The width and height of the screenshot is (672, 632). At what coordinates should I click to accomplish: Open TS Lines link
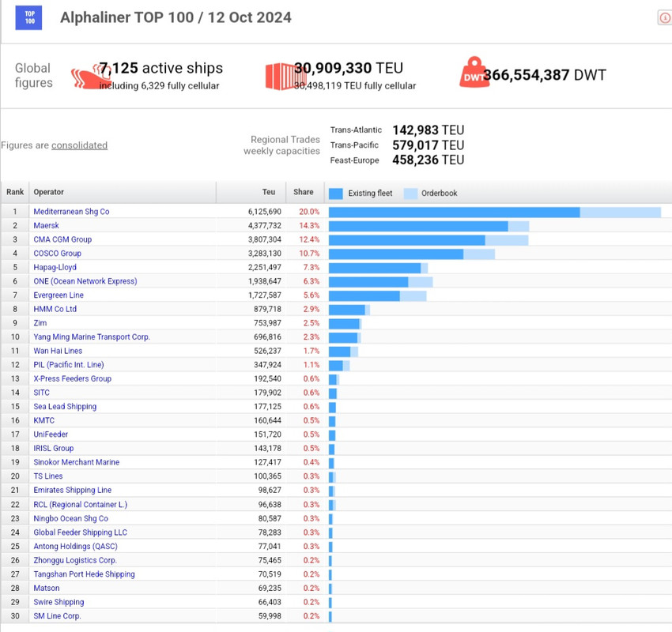tap(48, 476)
